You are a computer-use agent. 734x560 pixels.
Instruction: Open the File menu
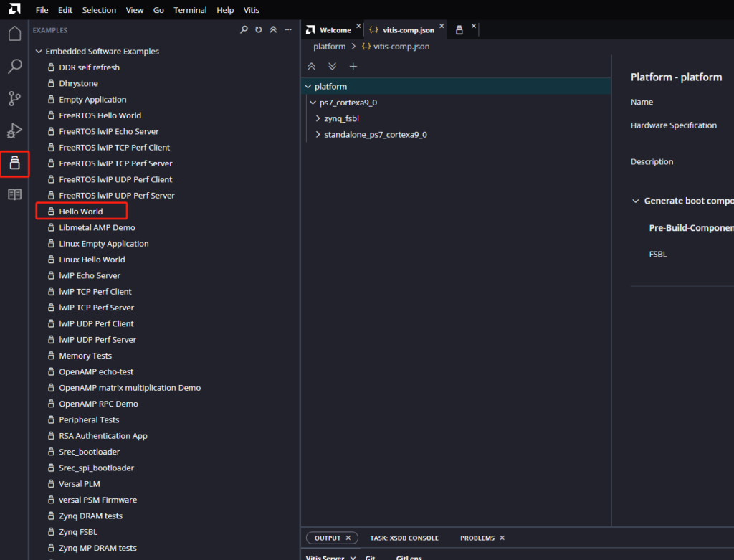42,10
